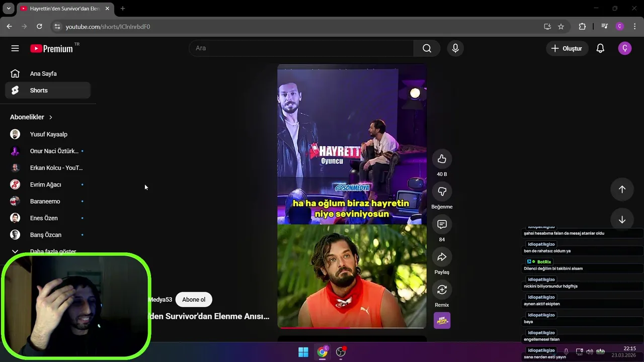Reload the page
644x362 pixels.
point(39,26)
